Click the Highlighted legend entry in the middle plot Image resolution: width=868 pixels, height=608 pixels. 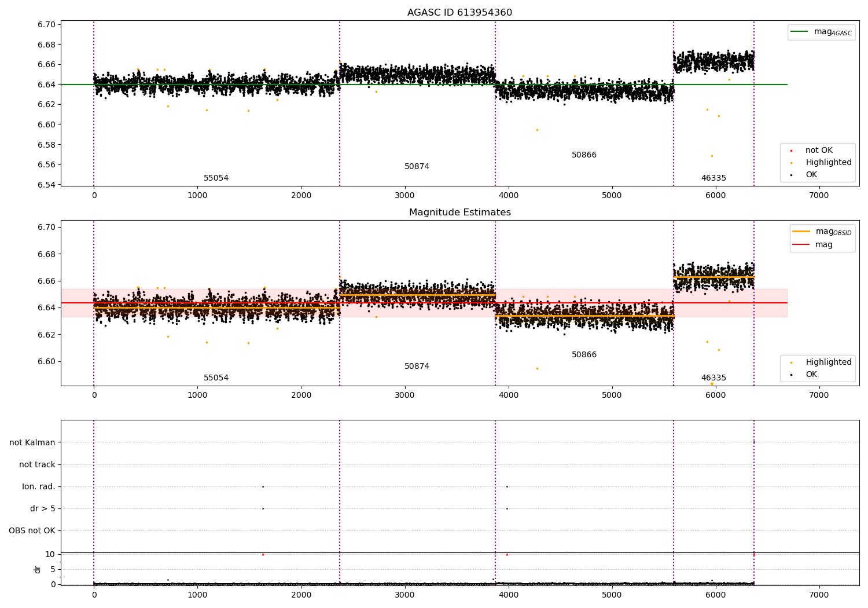[x=821, y=362]
